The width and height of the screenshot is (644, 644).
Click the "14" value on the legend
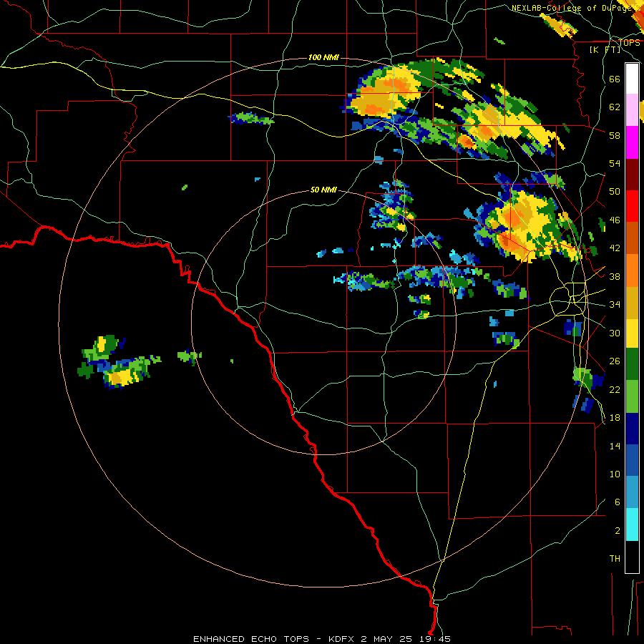click(x=615, y=446)
